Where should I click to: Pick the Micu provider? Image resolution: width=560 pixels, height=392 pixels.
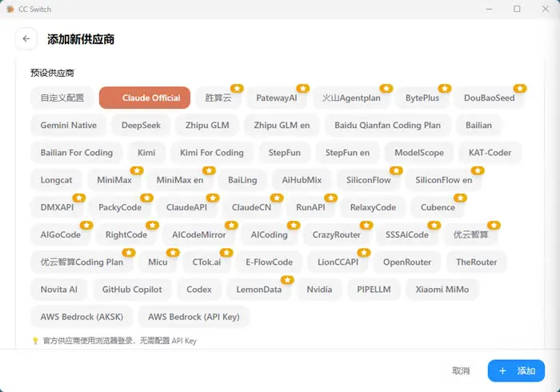[x=158, y=262]
